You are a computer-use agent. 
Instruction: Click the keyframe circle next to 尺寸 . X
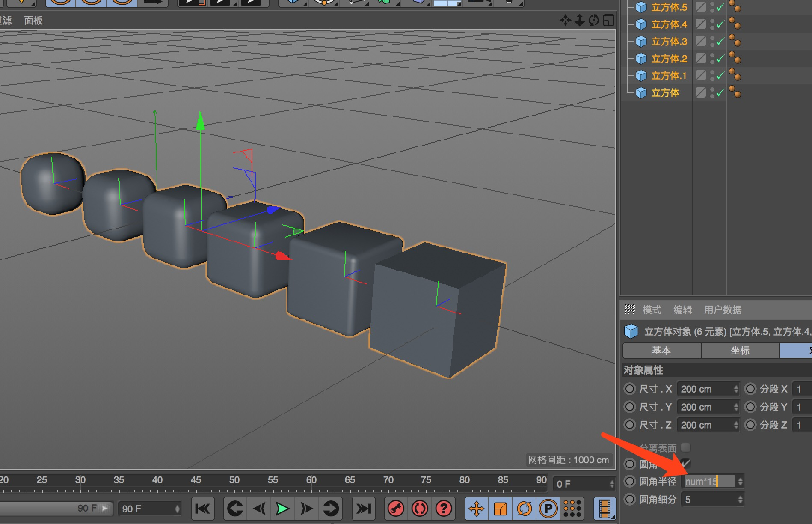(x=630, y=389)
